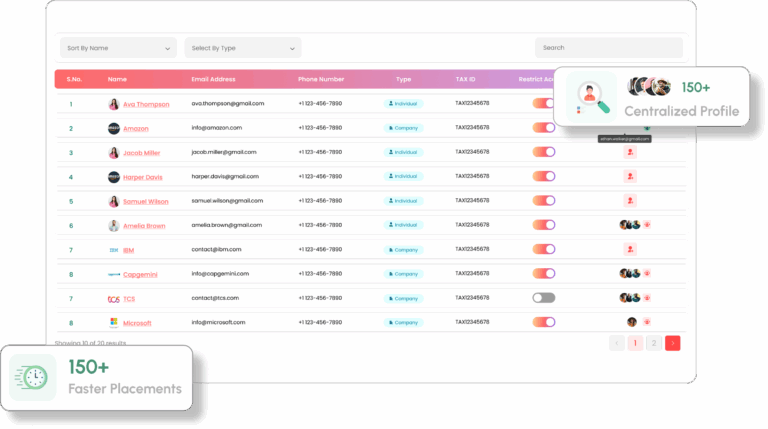Expand the Select By Type dropdown

(x=243, y=48)
